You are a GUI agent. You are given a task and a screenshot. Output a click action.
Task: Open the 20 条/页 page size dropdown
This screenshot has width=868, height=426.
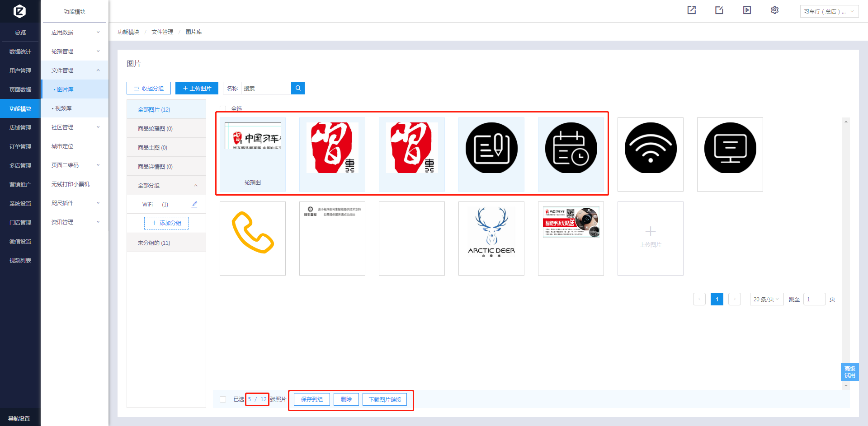[x=766, y=299]
